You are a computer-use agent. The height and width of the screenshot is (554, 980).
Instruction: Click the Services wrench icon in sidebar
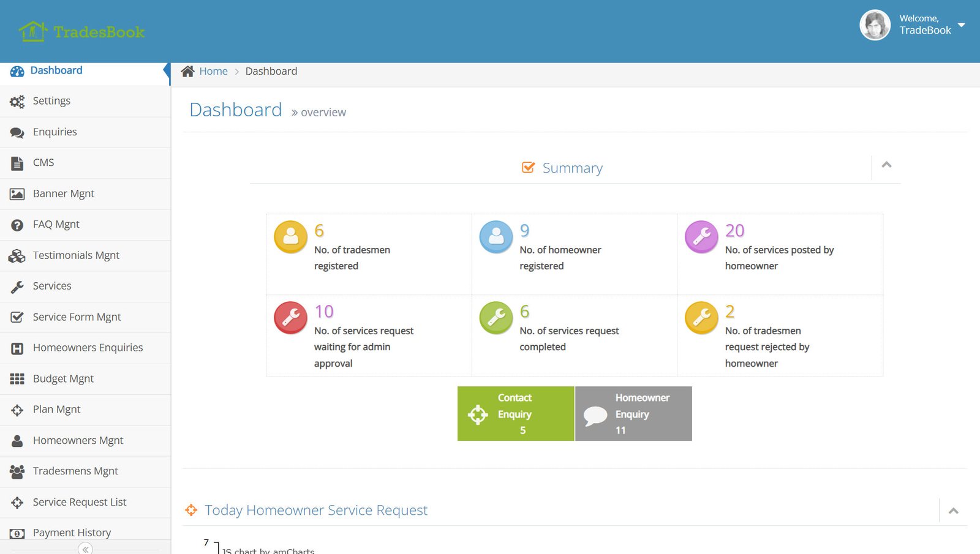tap(17, 286)
